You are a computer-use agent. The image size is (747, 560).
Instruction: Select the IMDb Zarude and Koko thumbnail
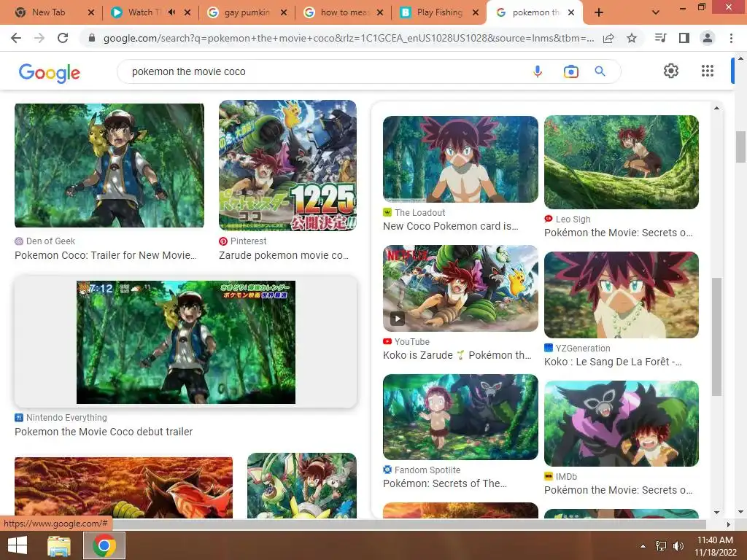(x=622, y=424)
